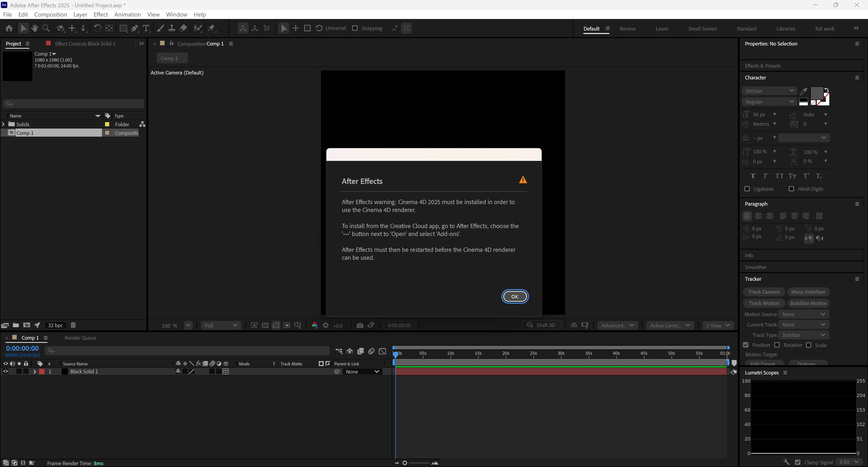Screen dimensions: 868x467
Task: Open the Composition menu
Action: click(51, 14)
